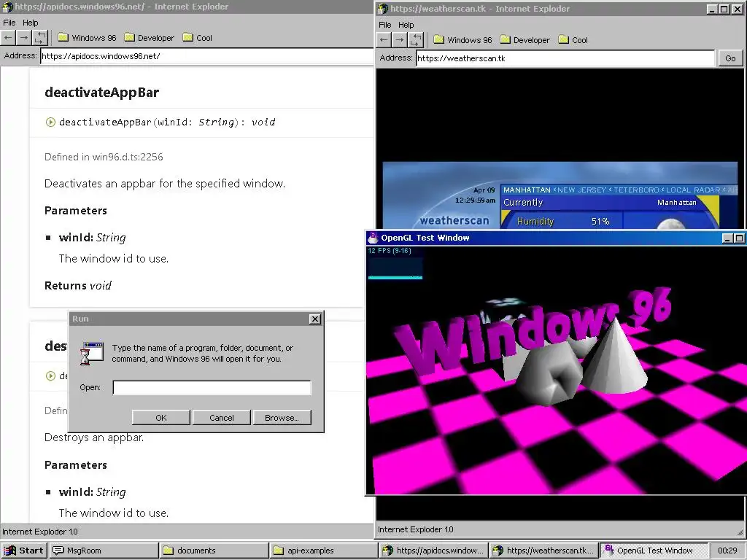Confirm the Run dialog with OK
This screenshot has height=560, width=747.
(x=161, y=418)
